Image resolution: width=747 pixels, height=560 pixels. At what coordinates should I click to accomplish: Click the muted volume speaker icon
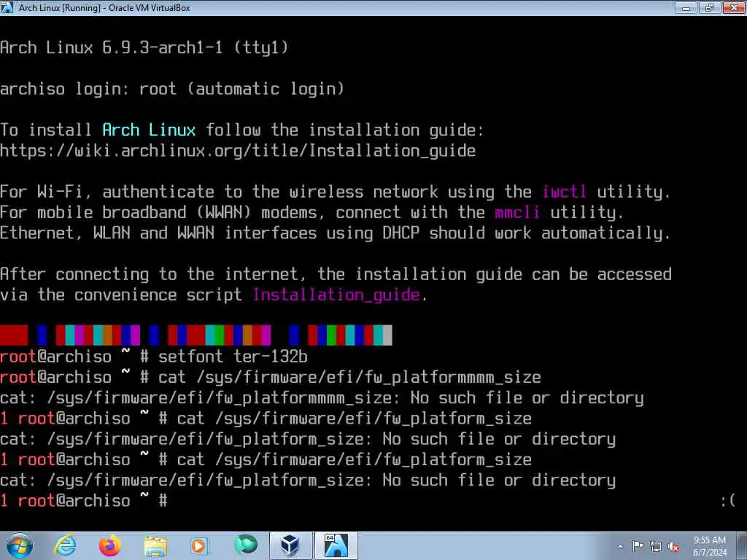tap(673, 547)
